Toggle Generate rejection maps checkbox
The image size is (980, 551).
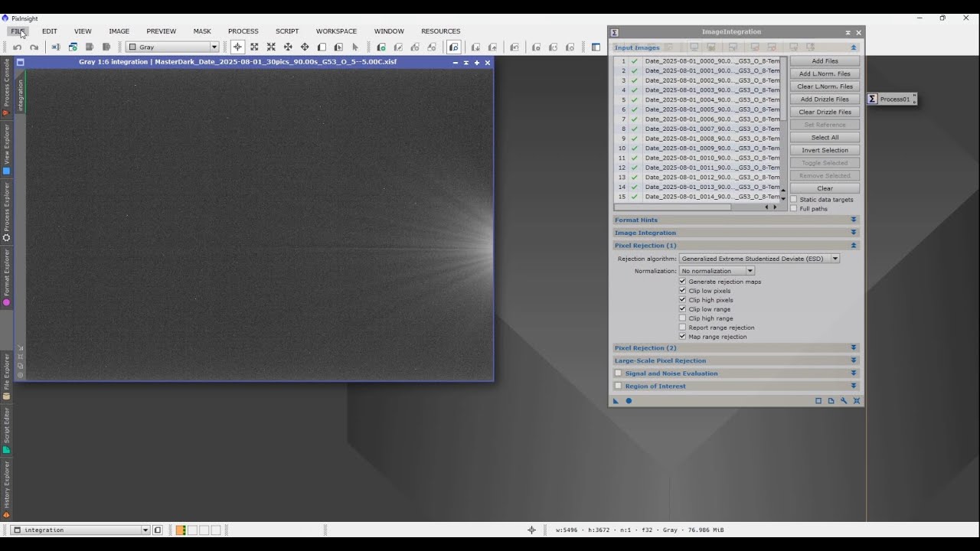[682, 282]
